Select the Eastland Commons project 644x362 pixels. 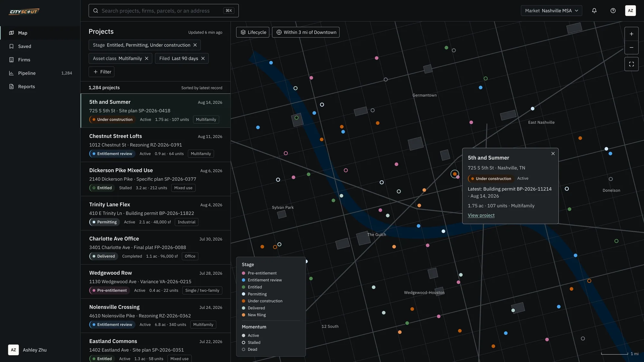pos(156,348)
